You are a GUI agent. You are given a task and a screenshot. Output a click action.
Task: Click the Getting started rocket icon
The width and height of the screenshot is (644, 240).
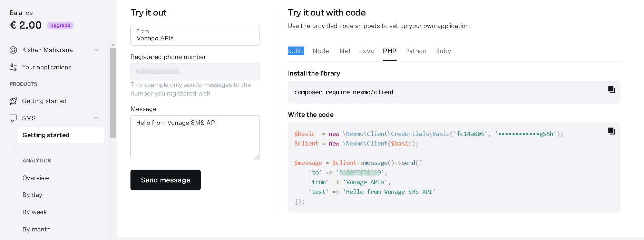click(x=13, y=101)
